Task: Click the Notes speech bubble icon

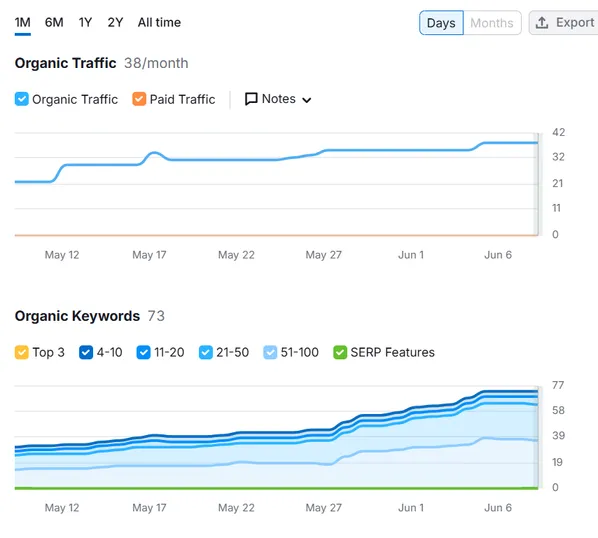Action: (251, 99)
